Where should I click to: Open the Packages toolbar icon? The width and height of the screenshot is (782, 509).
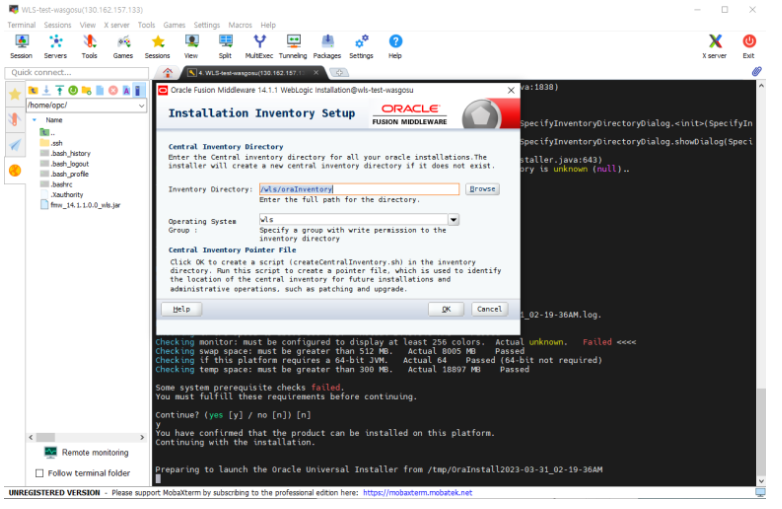click(x=327, y=46)
